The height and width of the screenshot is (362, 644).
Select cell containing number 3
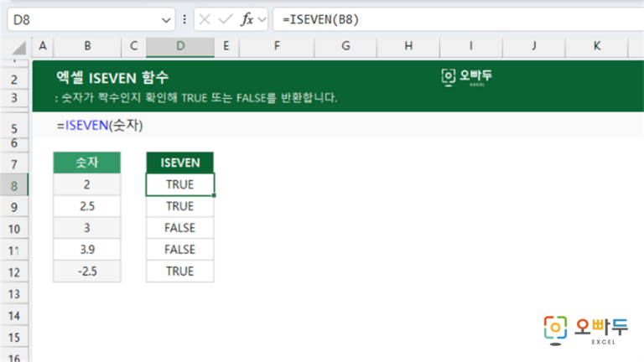(x=87, y=228)
